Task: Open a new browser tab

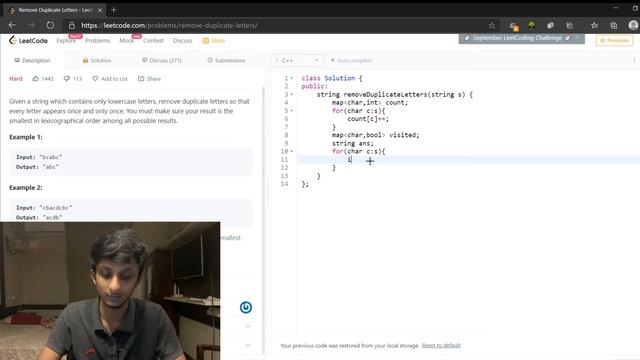Action: pos(114,10)
